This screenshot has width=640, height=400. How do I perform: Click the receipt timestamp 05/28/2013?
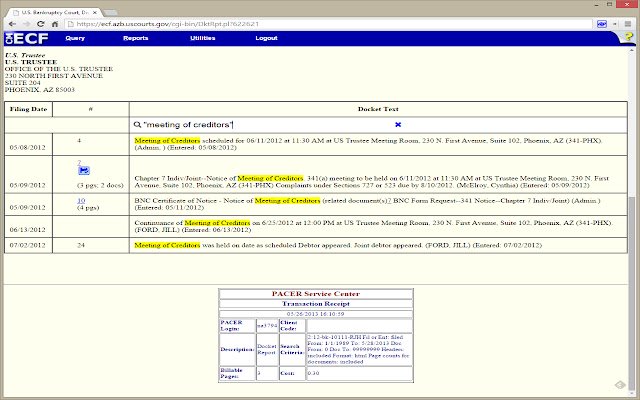pos(316,314)
